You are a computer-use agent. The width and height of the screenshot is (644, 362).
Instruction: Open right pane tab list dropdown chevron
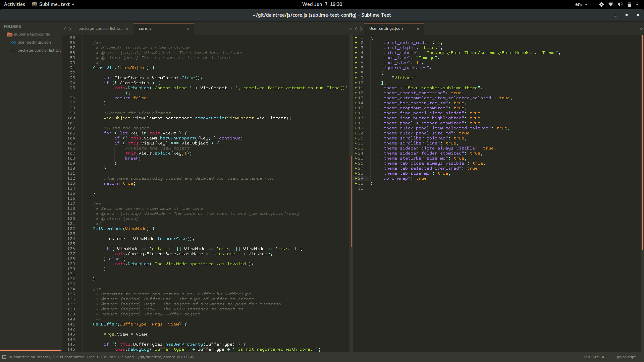[641, 29]
